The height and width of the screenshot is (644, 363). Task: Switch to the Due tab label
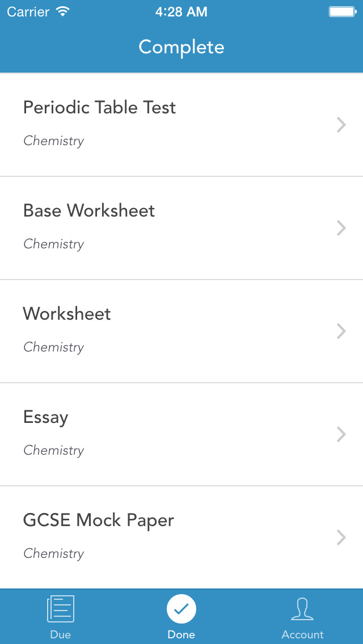[60, 634]
